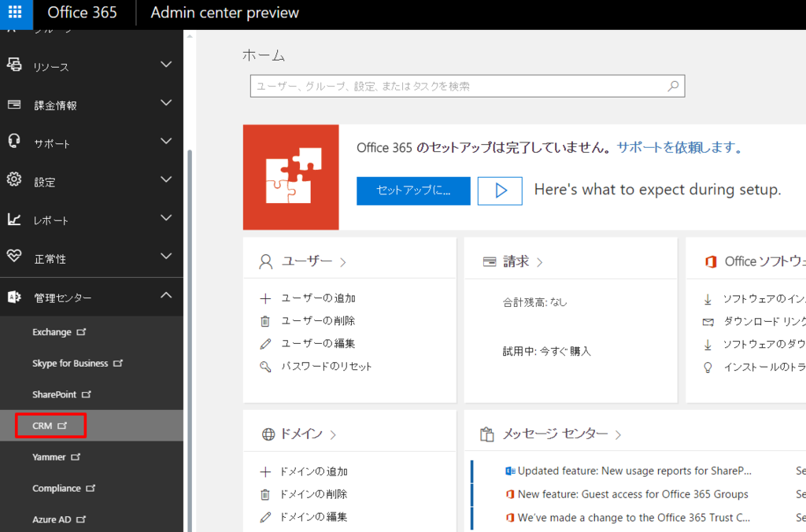Screen dimensions: 806x532
Task: Click the reports chart icon
Action: pos(14,220)
